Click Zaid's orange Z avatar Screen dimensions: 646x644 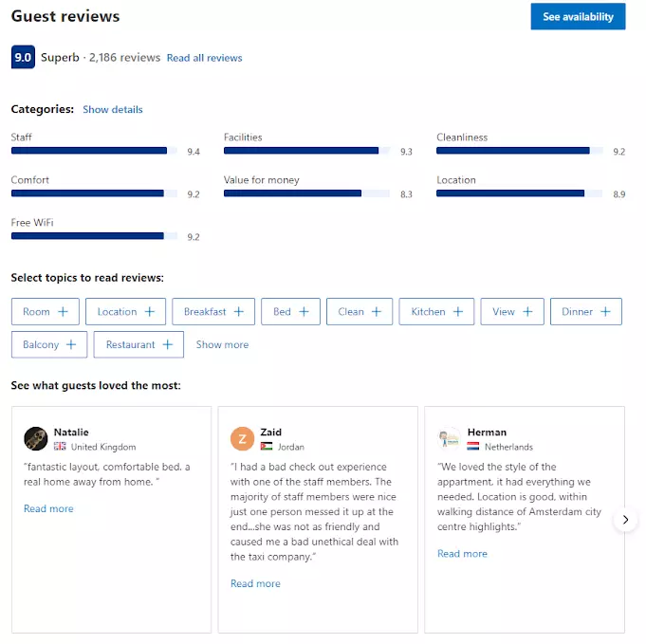242,438
